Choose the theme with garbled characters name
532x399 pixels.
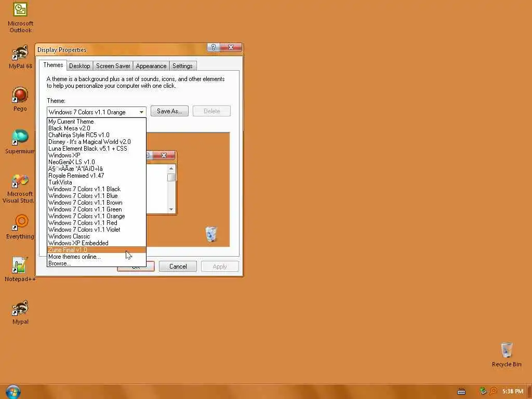click(97, 169)
